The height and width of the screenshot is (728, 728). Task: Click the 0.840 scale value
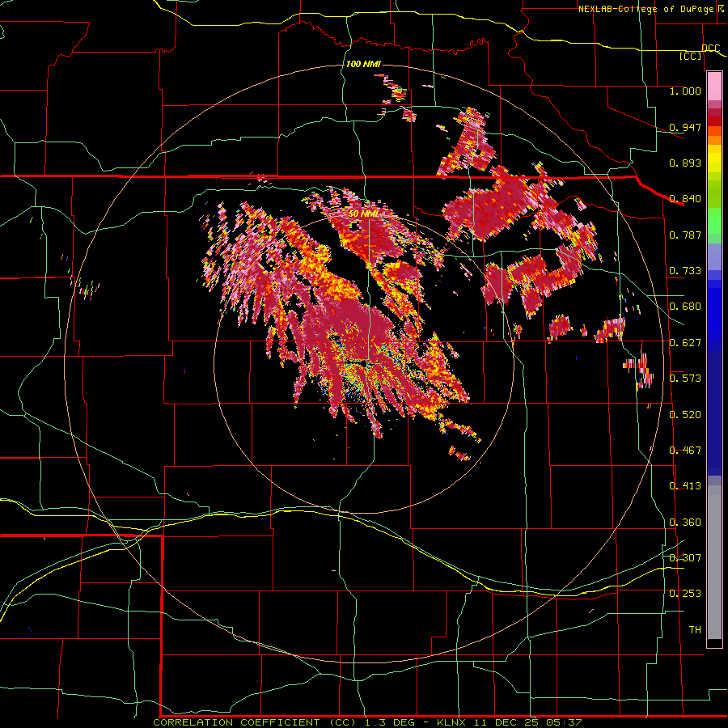685,199
